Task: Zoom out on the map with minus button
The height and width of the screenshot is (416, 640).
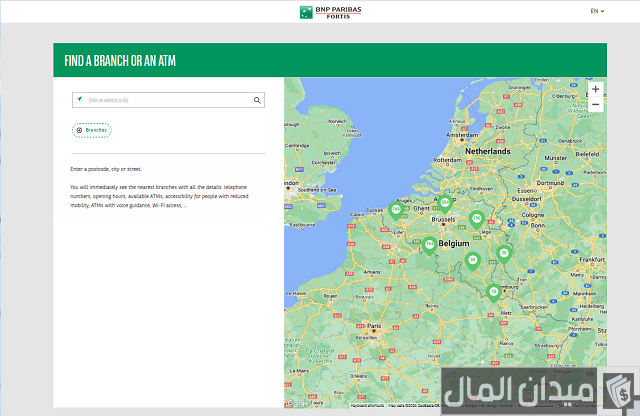Action: (x=595, y=104)
